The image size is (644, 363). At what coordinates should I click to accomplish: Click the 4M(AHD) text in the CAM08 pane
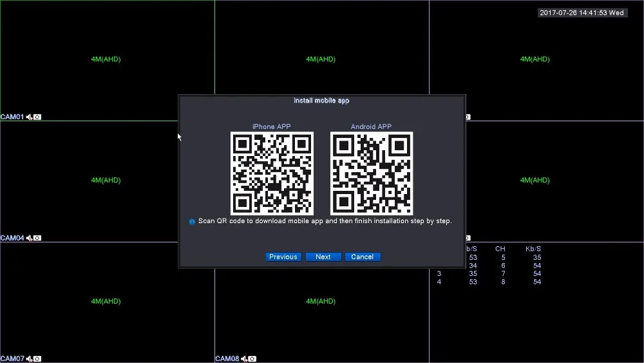(x=321, y=301)
